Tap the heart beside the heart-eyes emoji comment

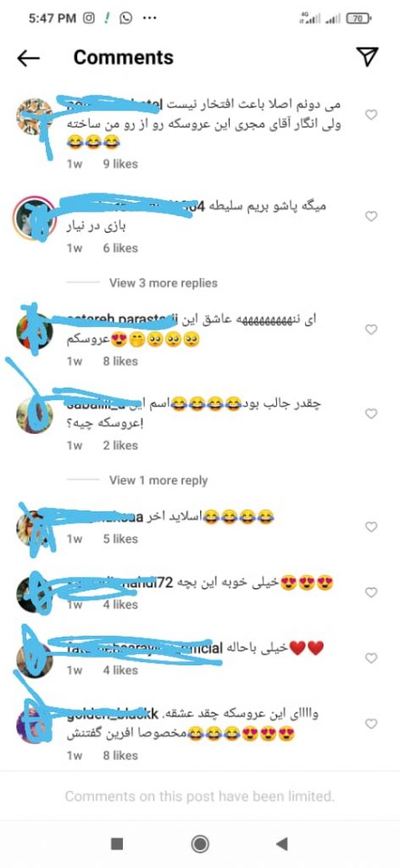coord(371,593)
